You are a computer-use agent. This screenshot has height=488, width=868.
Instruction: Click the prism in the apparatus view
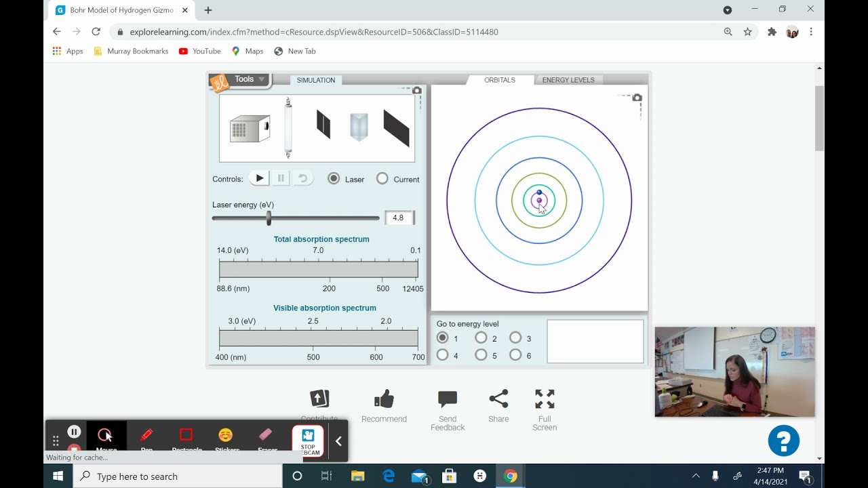coord(359,127)
